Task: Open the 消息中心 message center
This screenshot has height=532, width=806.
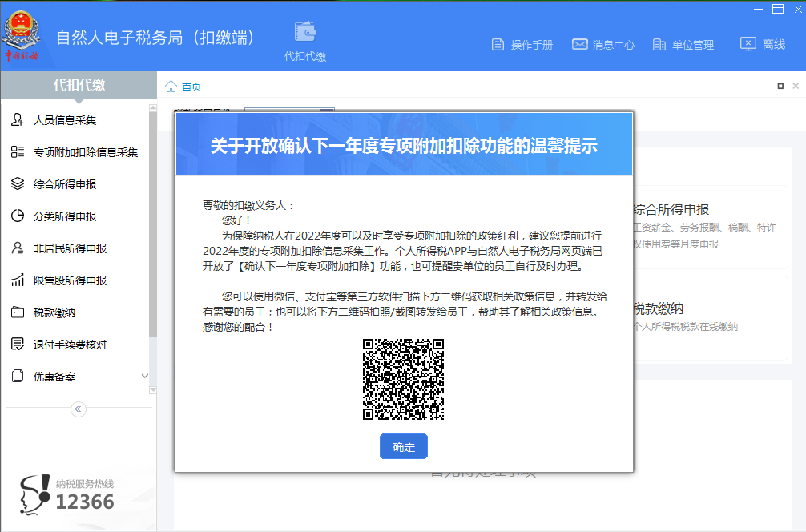Action: tap(603, 45)
